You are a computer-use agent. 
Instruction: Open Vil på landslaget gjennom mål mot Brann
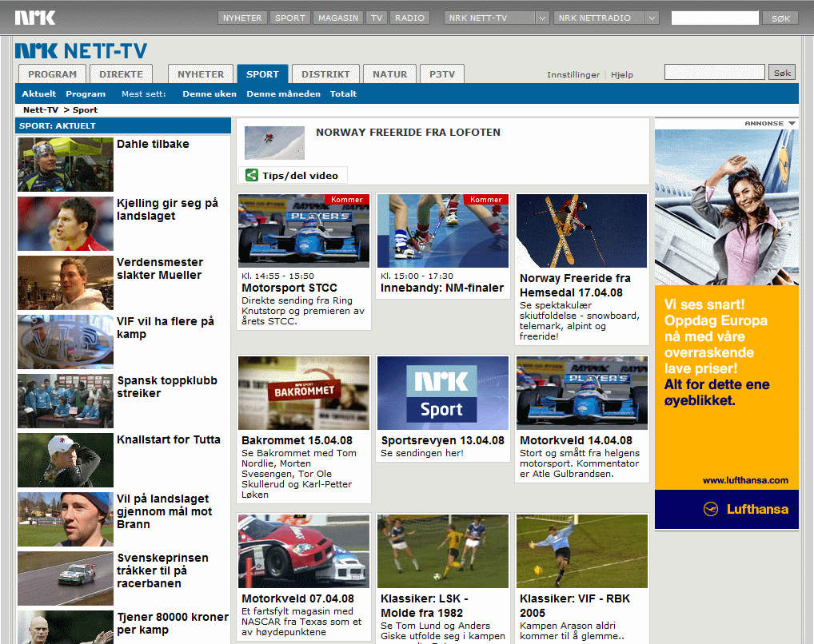tap(165, 511)
